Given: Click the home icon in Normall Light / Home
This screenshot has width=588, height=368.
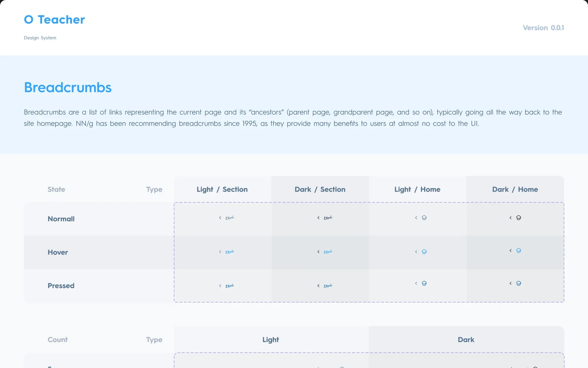Looking at the screenshot, I should click(x=424, y=218).
